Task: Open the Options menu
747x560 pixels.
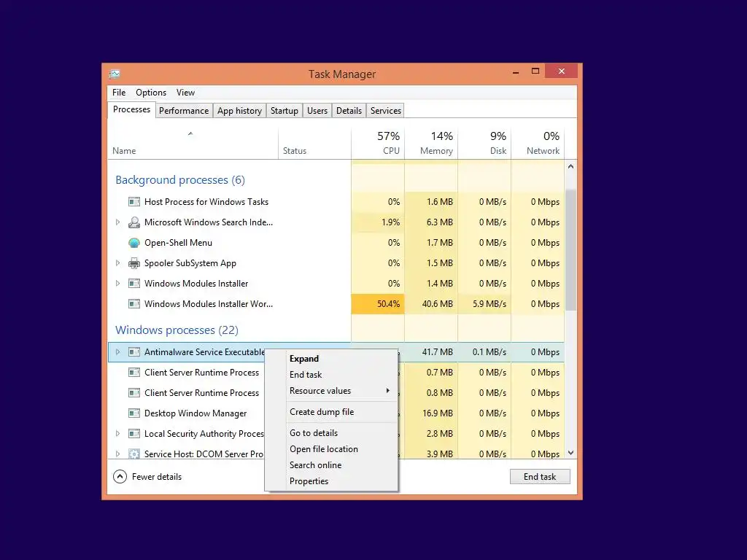Action: [x=151, y=93]
